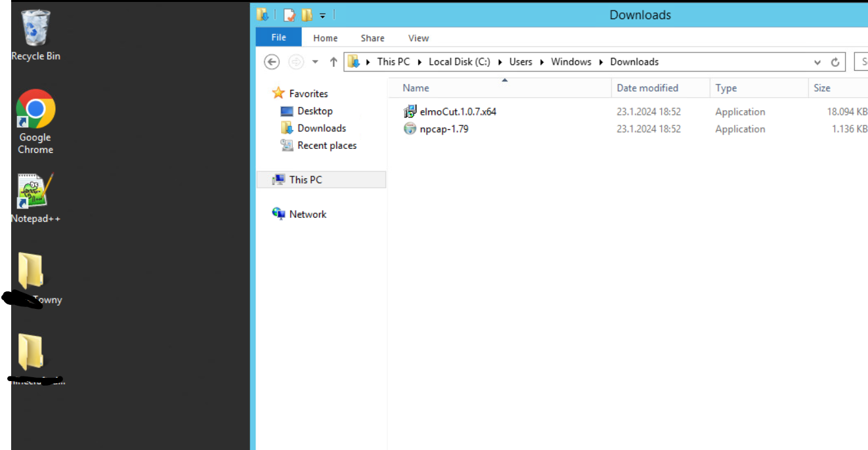Go back with the Back arrow
Image resolution: width=868 pixels, height=450 pixels.
click(x=272, y=62)
